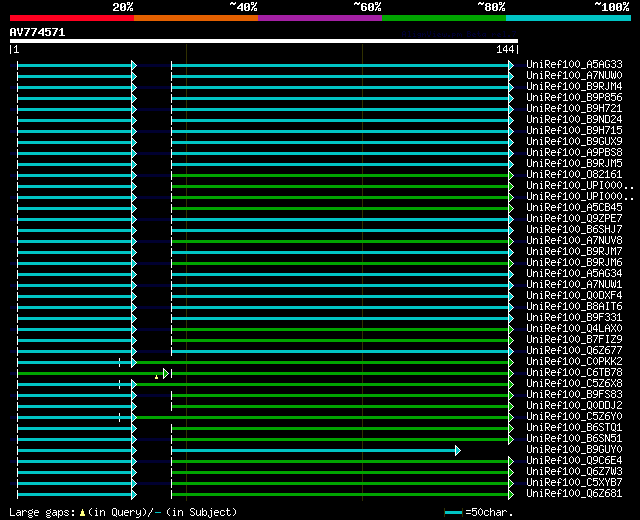
Task: Click the red 20% identity legend segment
Action: pyautogui.click(x=72, y=18)
